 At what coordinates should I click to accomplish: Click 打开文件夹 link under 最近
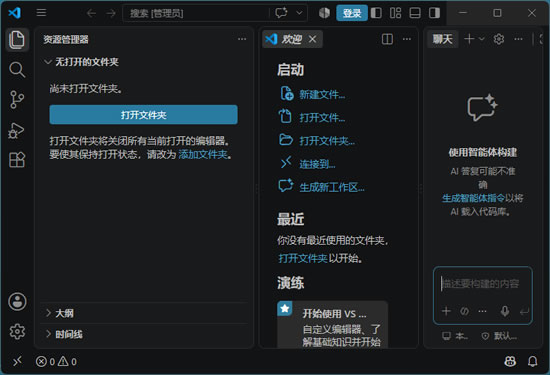tap(303, 259)
